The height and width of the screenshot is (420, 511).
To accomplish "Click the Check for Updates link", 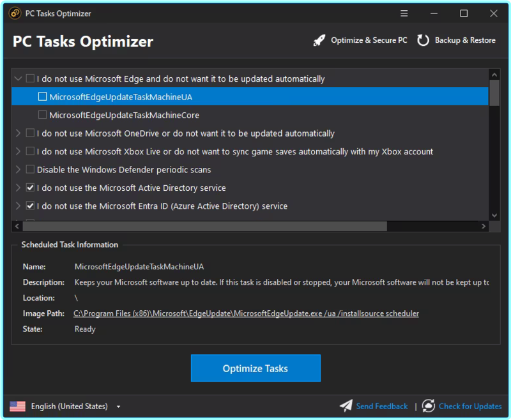I will click(x=470, y=406).
